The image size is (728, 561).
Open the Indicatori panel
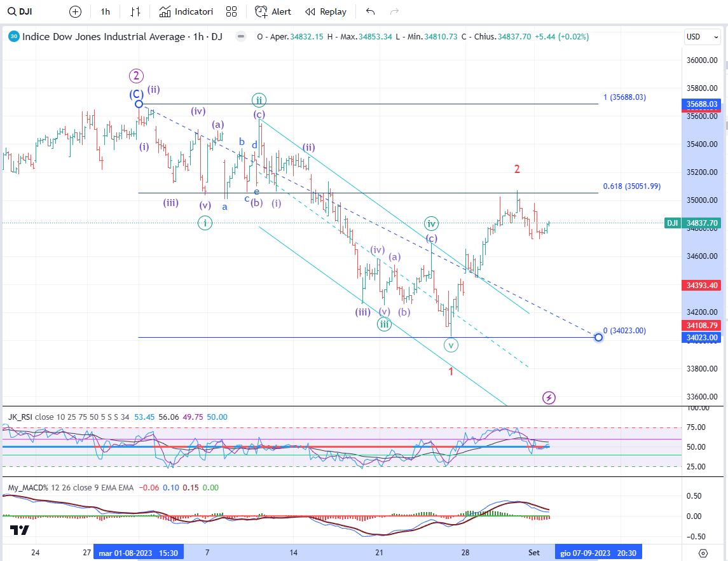coord(186,11)
